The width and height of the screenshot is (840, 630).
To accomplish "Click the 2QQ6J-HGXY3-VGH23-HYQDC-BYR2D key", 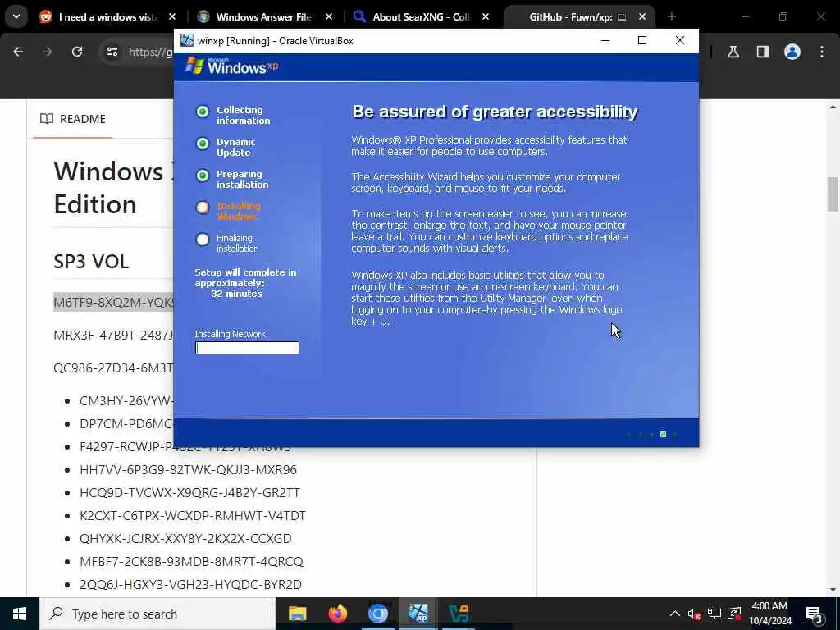I will click(x=190, y=584).
